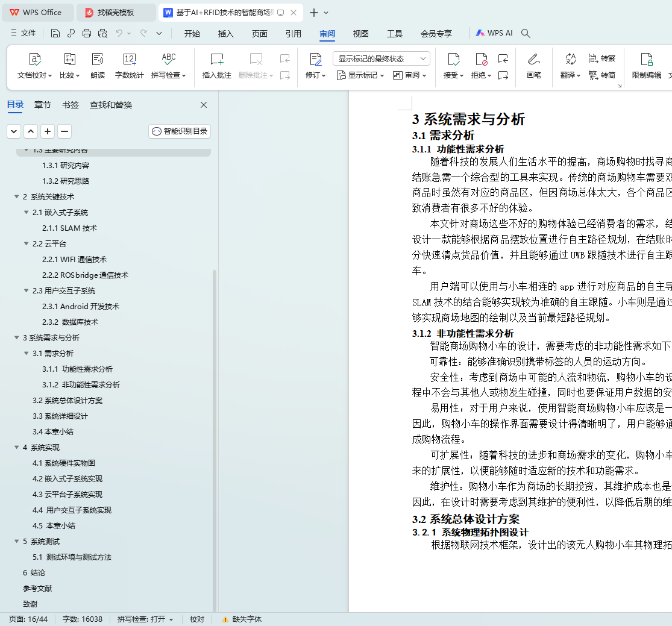Image resolution: width=672 pixels, height=626 pixels.
Task: Switch to the 视图 ribbon tab
Action: pos(361,33)
